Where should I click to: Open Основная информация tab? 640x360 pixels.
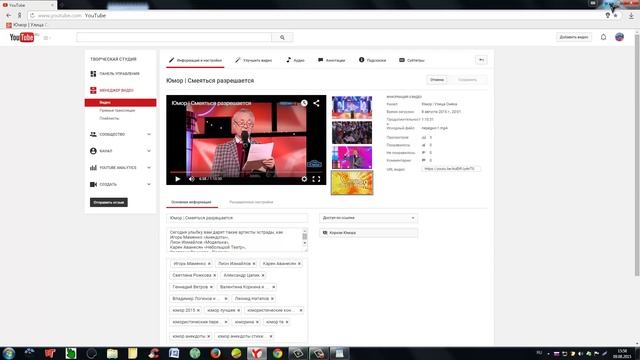click(x=191, y=202)
